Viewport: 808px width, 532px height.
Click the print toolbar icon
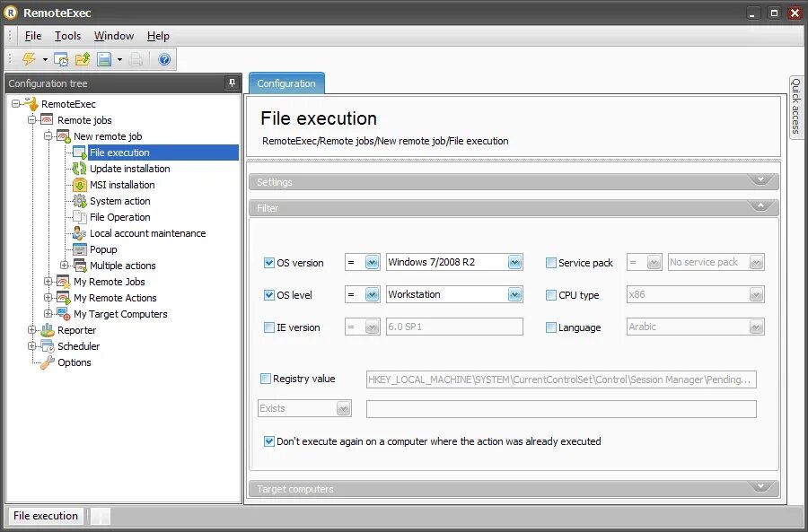click(136, 60)
